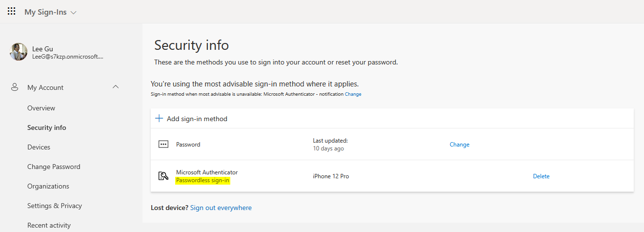Click the plus icon to add sign-in method
The height and width of the screenshot is (232, 644).
coord(159,119)
